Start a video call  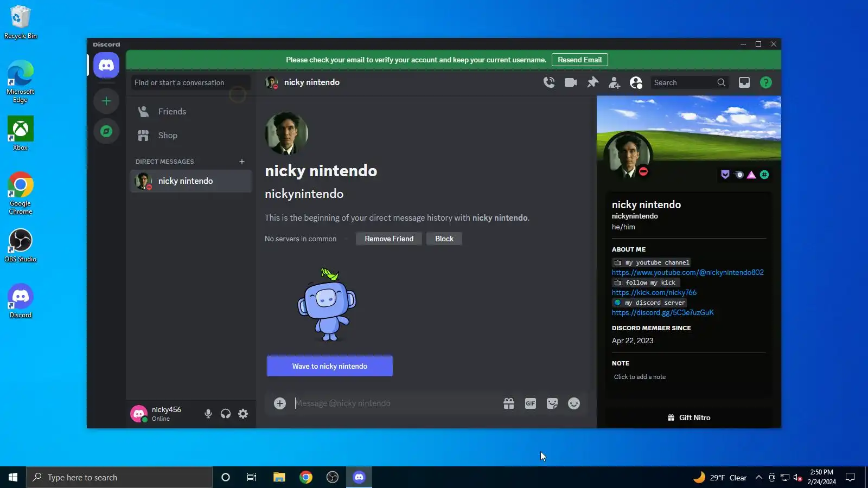point(571,82)
